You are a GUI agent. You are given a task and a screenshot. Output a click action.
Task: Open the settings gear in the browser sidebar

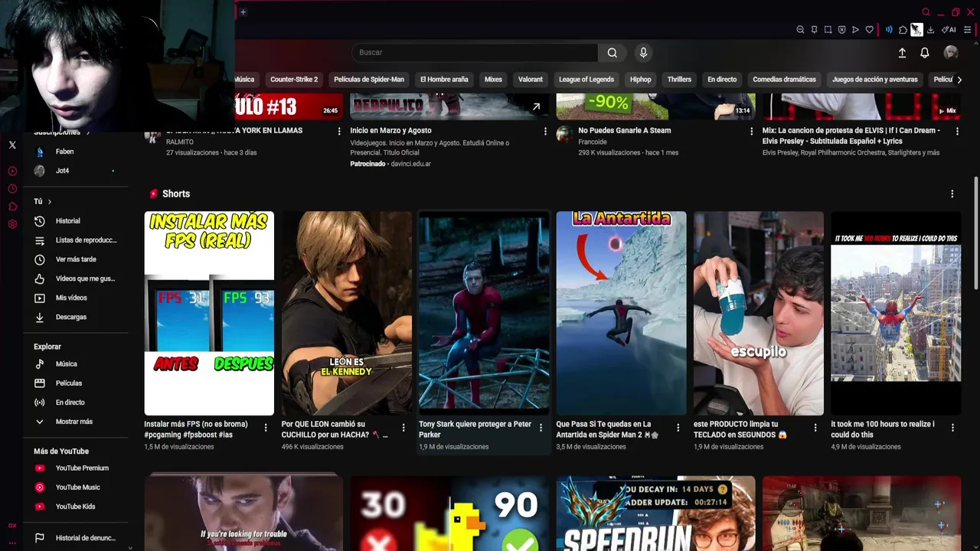click(12, 224)
